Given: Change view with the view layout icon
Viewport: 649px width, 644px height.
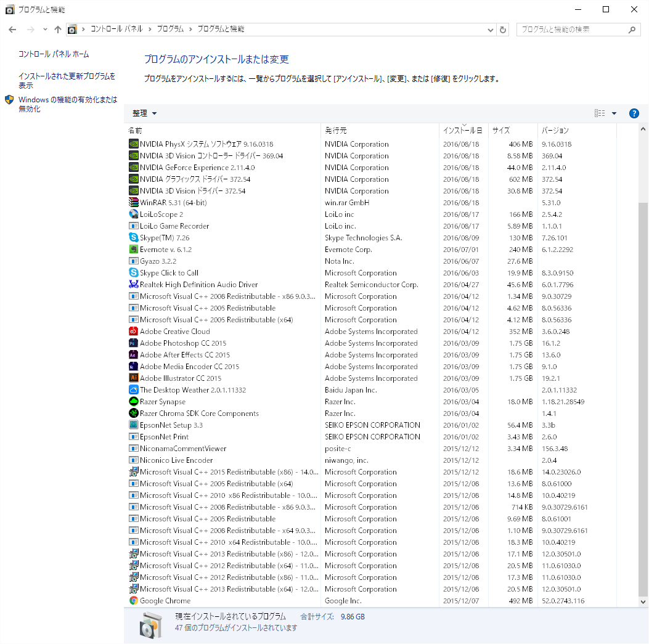Looking at the screenshot, I should point(599,113).
